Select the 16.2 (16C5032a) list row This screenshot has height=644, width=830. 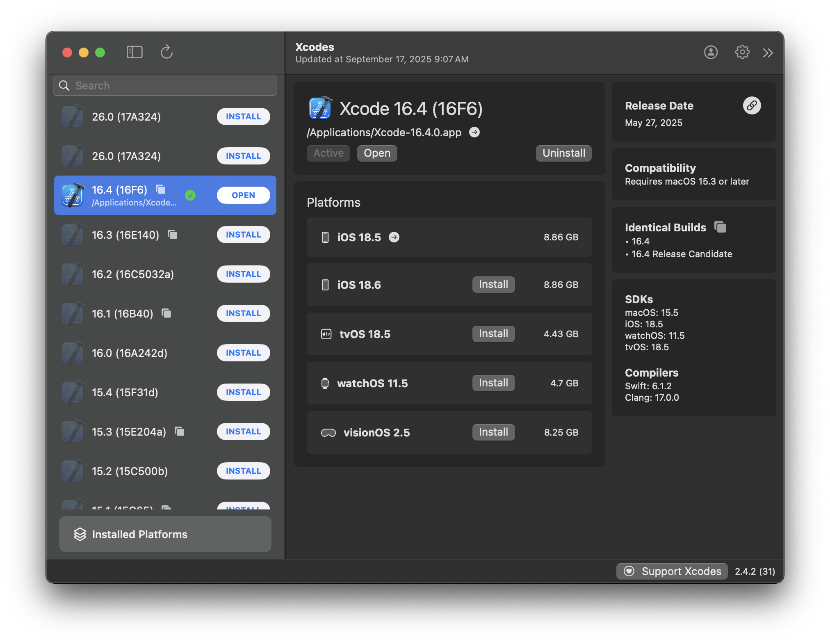pos(133,274)
